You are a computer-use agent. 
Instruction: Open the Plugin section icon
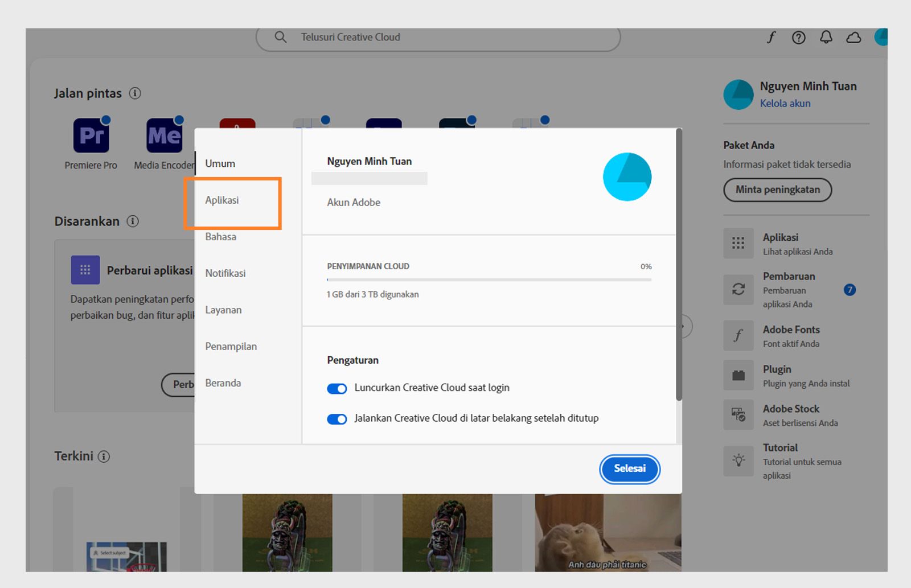(738, 375)
